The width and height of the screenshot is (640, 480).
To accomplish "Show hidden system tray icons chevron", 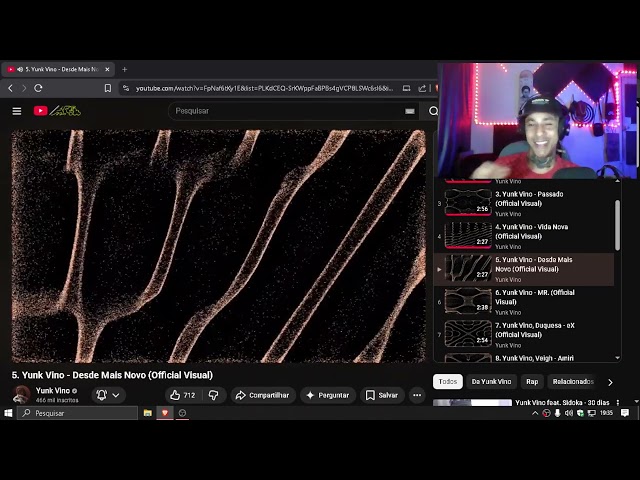I will click(535, 413).
